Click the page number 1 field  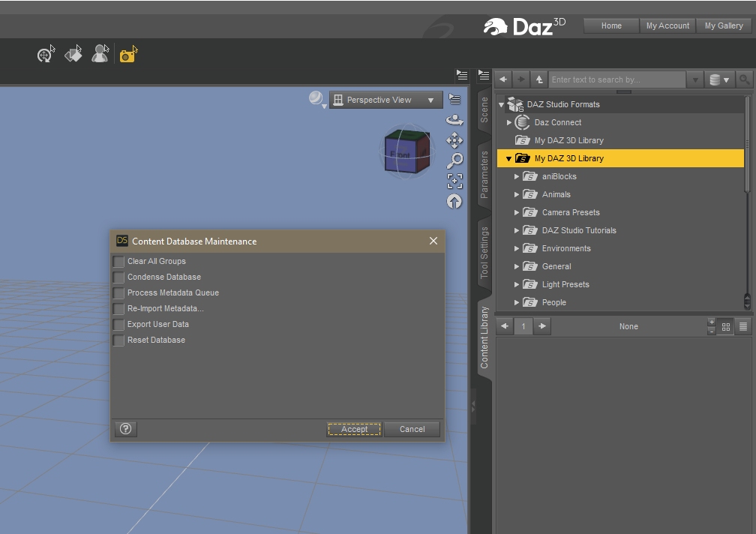523,326
